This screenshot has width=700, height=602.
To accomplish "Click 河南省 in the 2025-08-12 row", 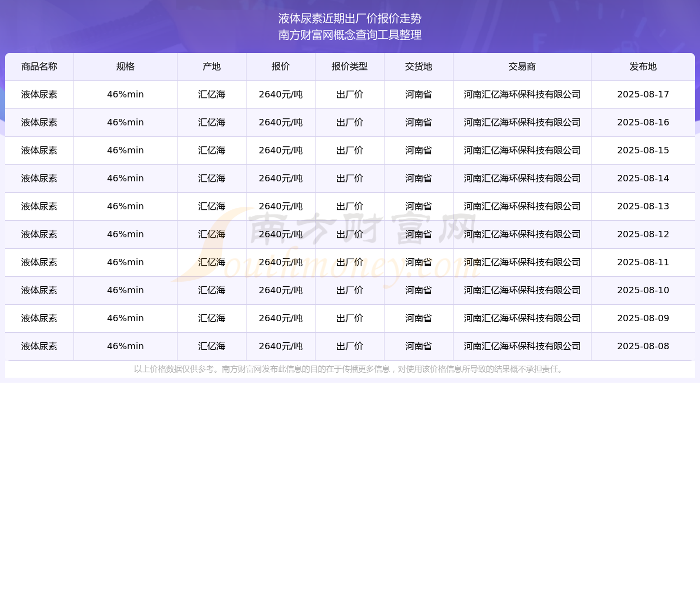I will point(418,234).
